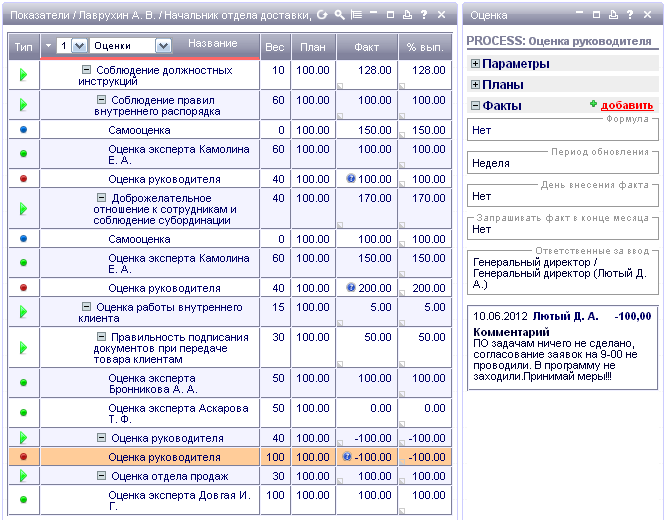Click info icon beside first Оценка руководителя fact
The image size is (666, 520).
click(x=350, y=178)
